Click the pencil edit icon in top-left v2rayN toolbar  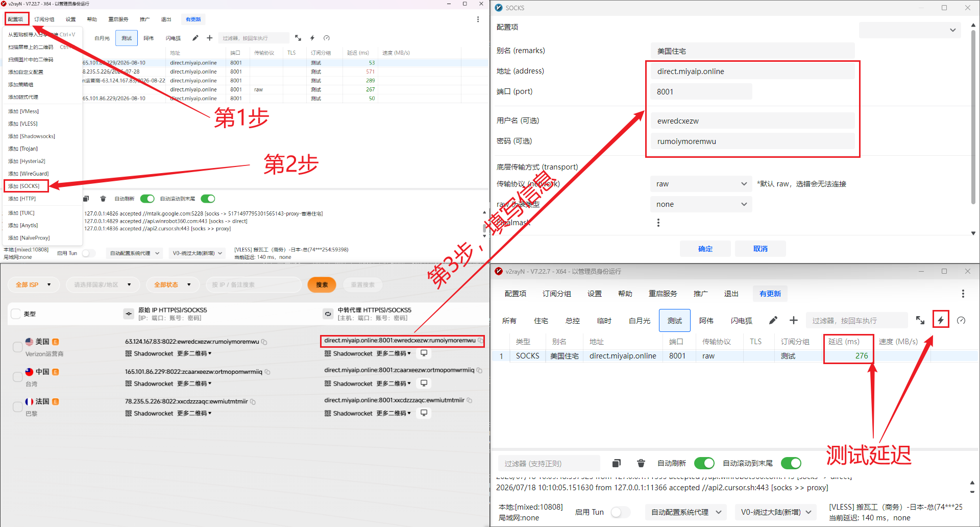[195, 38]
